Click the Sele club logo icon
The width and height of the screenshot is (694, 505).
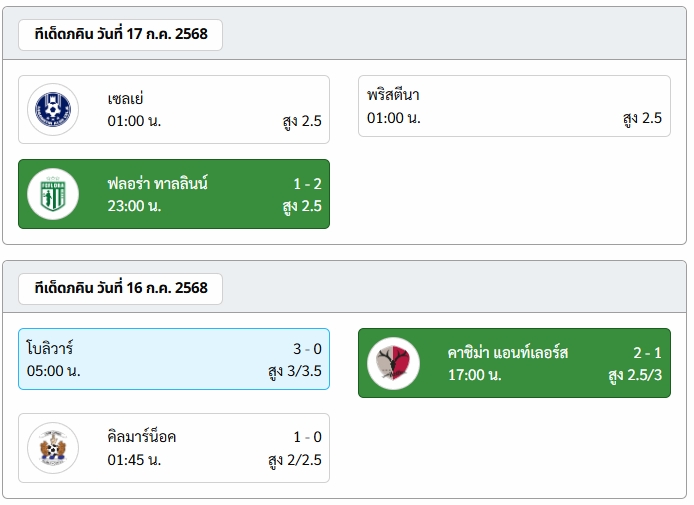click(x=53, y=109)
